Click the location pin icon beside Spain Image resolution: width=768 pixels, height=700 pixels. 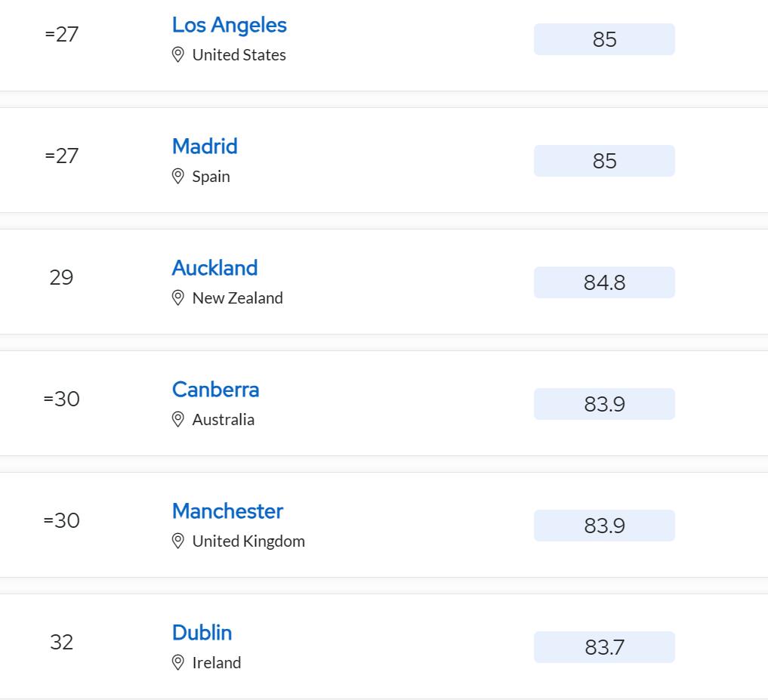coord(178,177)
